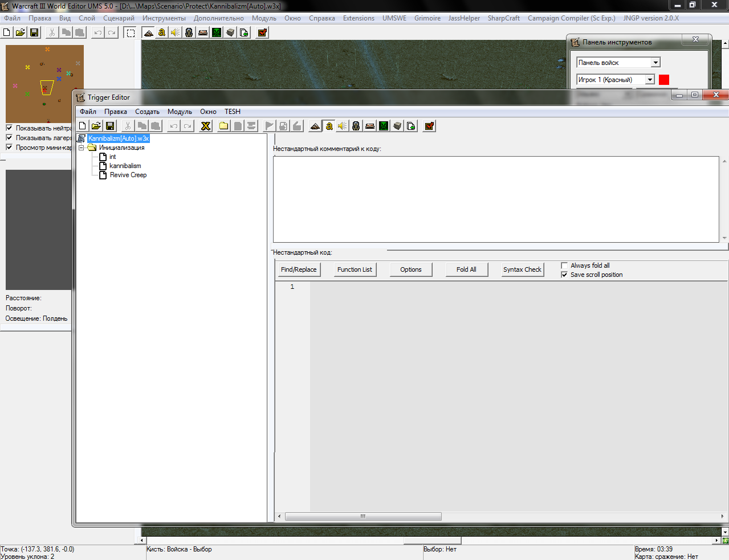The height and width of the screenshot is (560, 729).
Task: Click red player color swatch
Action: click(664, 80)
